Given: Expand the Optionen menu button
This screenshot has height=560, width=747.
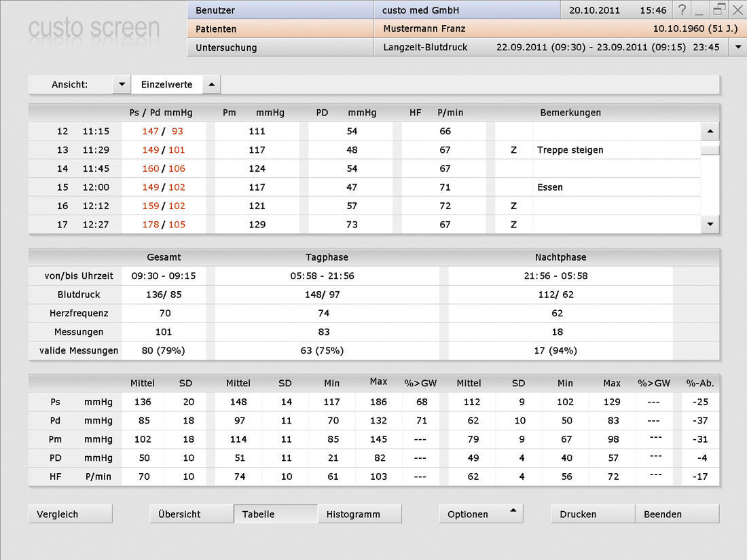Looking at the screenshot, I should [x=481, y=514].
